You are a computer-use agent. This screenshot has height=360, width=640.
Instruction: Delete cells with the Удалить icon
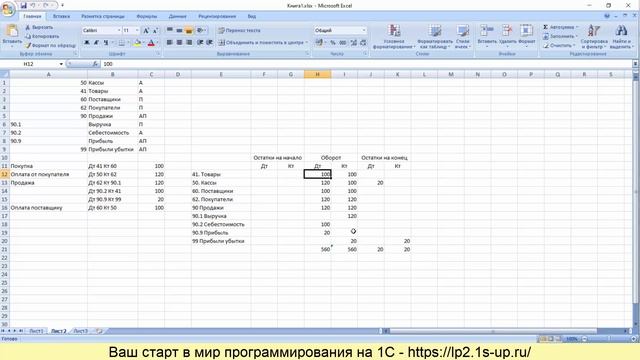coord(507,36)
